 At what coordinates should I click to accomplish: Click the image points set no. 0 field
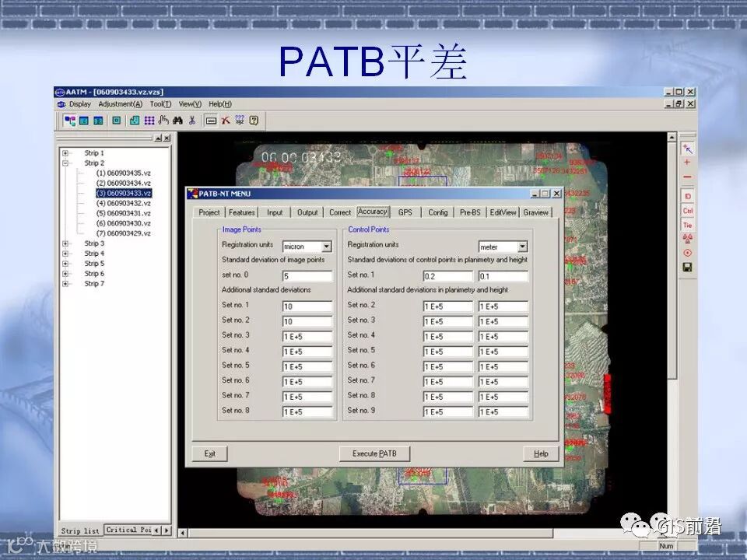pyautogui.click(x=307, y=276)
